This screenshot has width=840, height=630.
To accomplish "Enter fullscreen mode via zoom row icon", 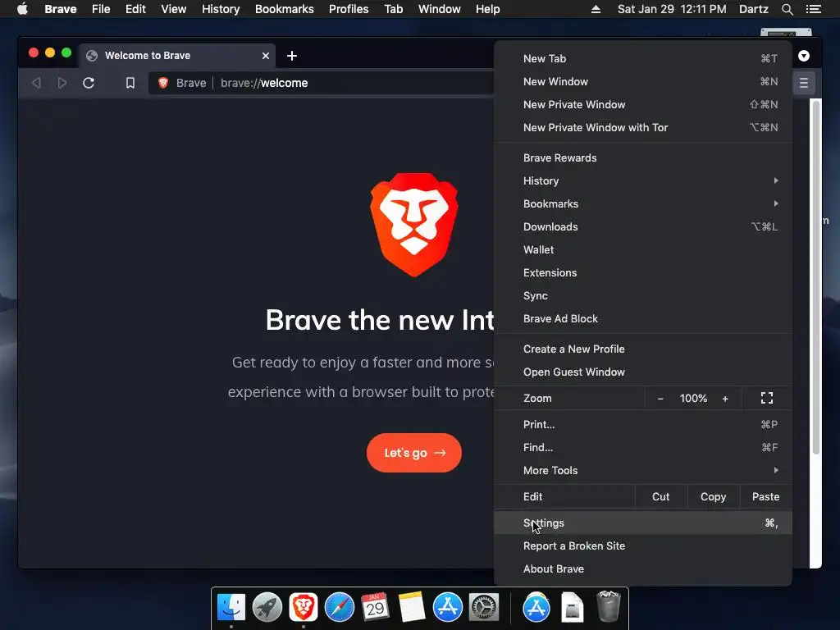I will [767, 398].
